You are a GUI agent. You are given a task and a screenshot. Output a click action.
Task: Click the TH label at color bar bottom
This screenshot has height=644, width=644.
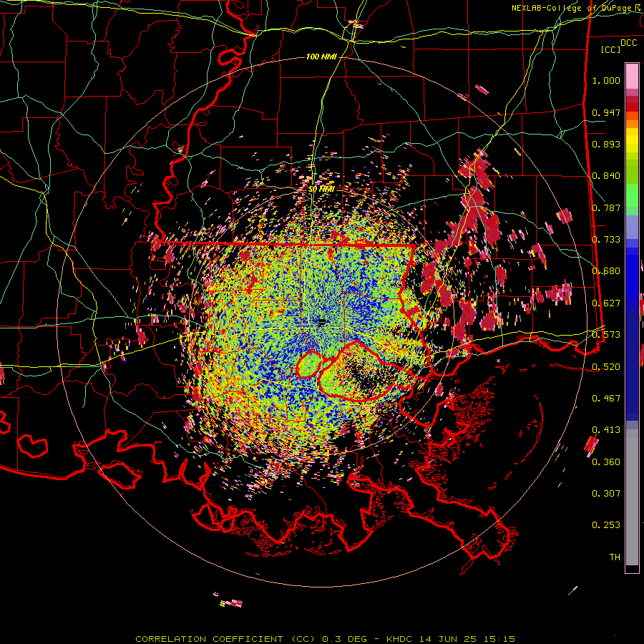coord(615,557)
